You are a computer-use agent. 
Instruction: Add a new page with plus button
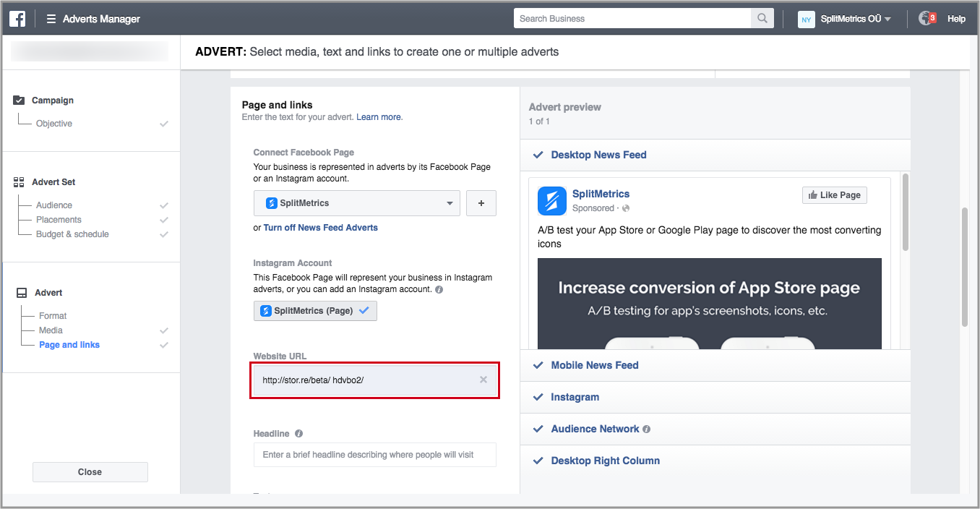tap(481, 203)
